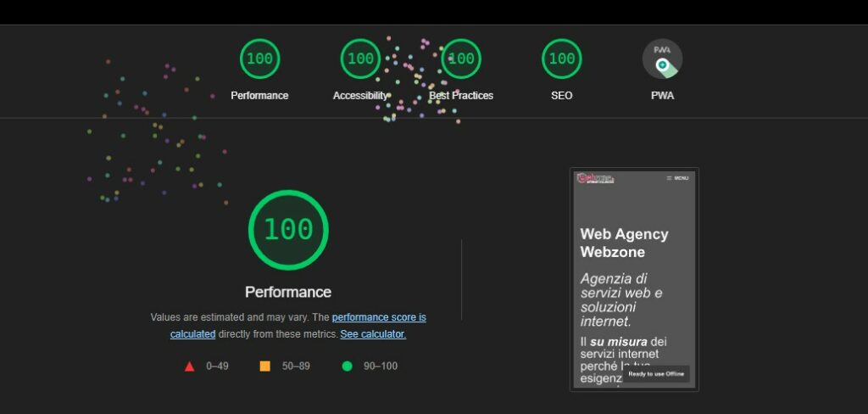
Task: Select the Accessibility category label
Action: point(360,95)
